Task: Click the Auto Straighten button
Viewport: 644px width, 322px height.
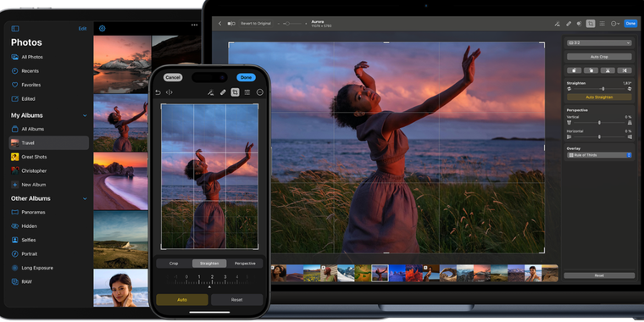Action: [x=599, y=97]
